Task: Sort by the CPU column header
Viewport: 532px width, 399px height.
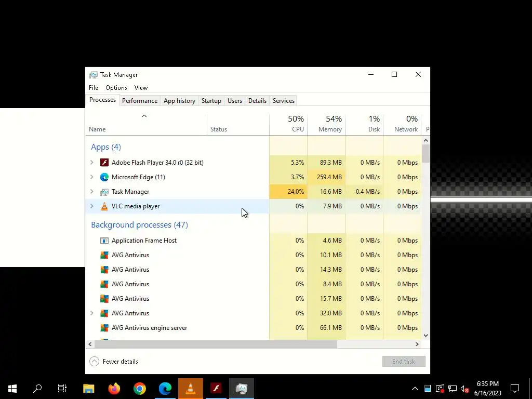Action: click(288, 124)
